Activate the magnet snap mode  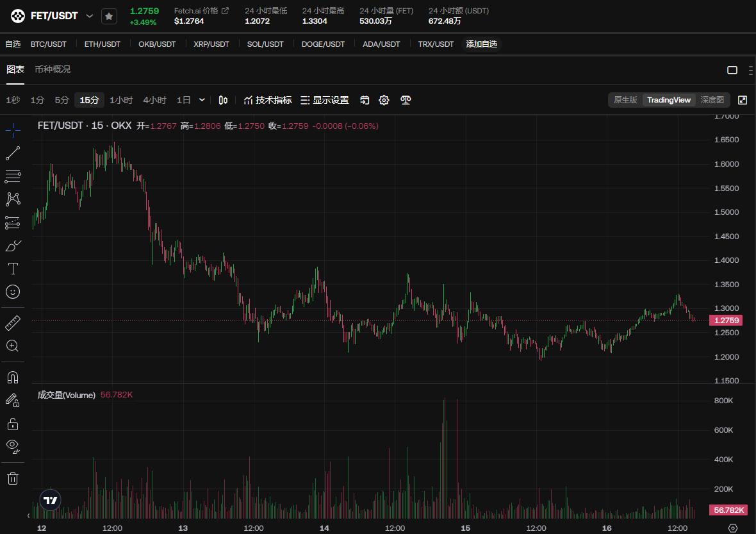pos(13,377)
